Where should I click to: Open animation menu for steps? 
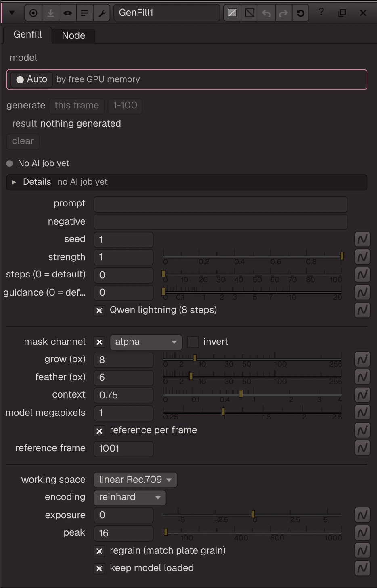(362, 275)
